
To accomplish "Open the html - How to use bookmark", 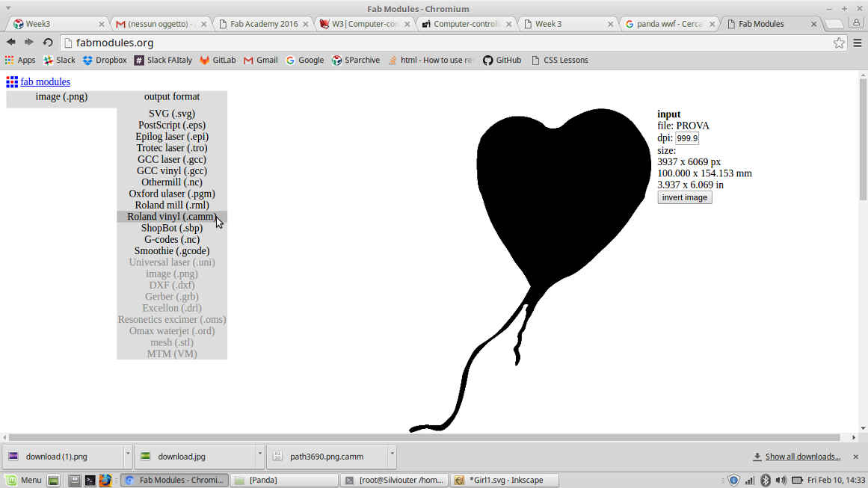I will coord(430,60).
